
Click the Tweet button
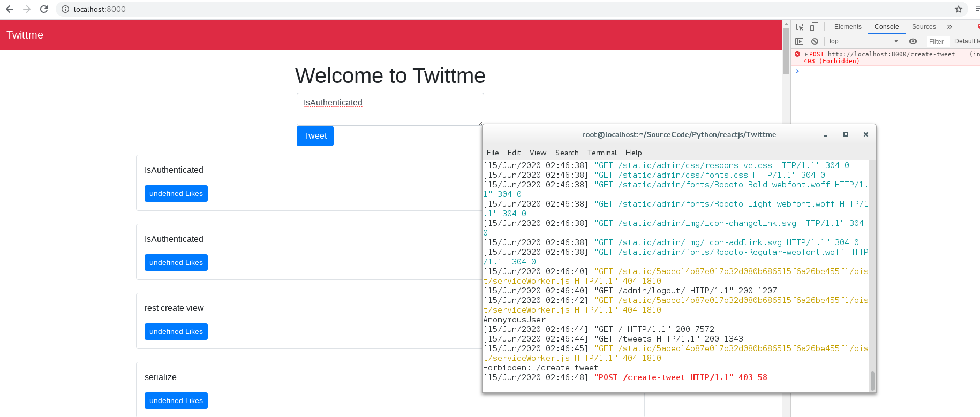(315, 136)
